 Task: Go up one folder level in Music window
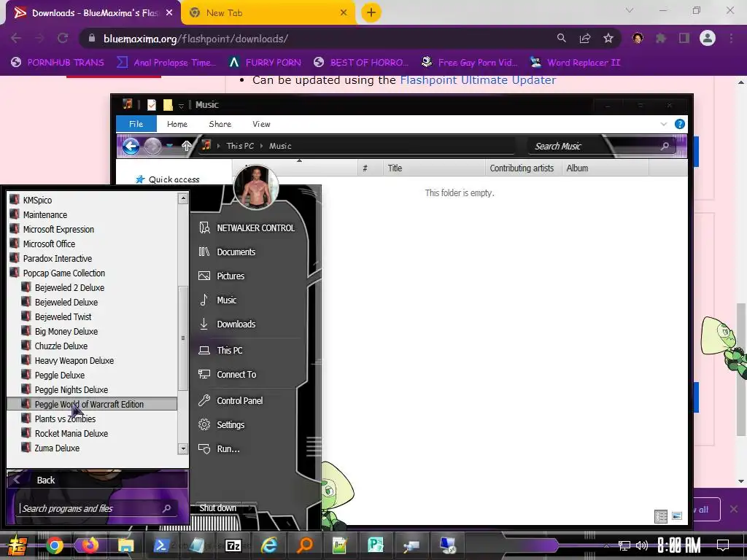(186, 146)
